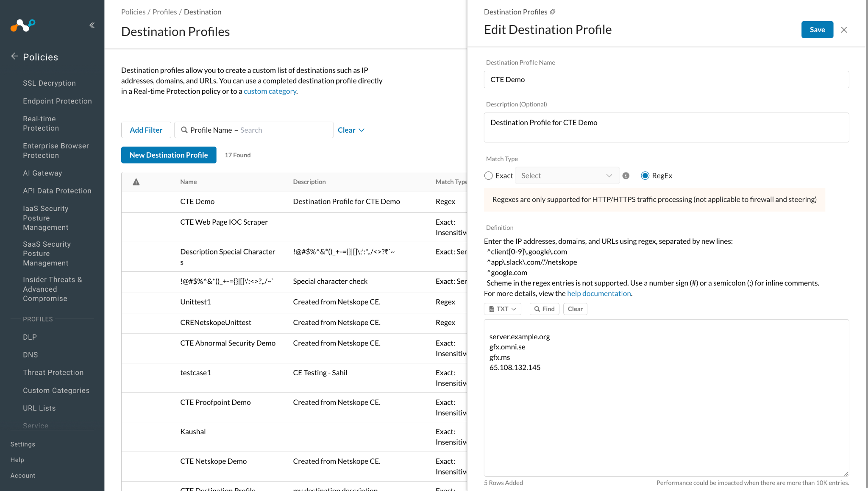This screenshot has width=868, height=491.
Task: Click the Find button above the definition box
Action: click(545, 309)
